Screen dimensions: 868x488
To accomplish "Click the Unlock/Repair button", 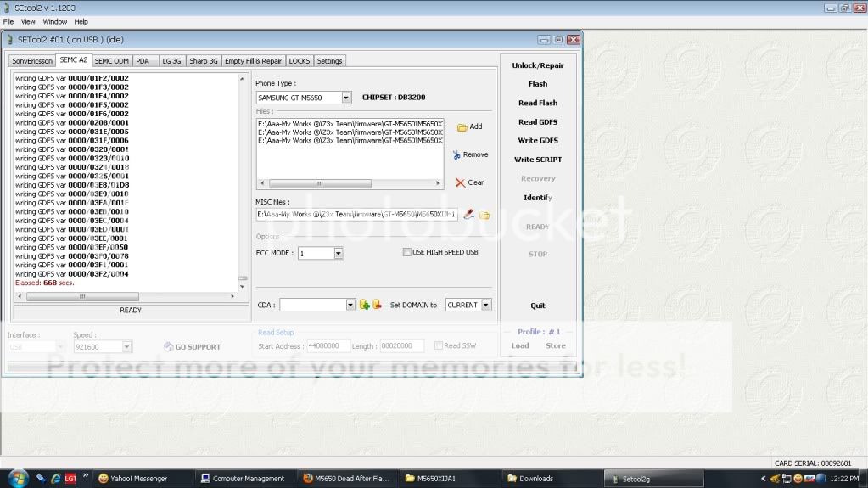I will [x=538, y=65].
